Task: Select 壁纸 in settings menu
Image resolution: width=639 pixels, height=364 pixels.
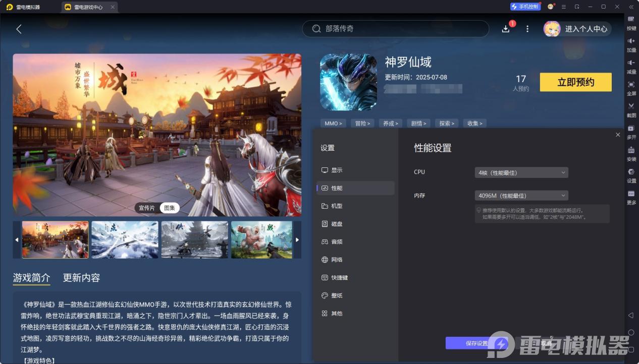Action: pos(355,295)
